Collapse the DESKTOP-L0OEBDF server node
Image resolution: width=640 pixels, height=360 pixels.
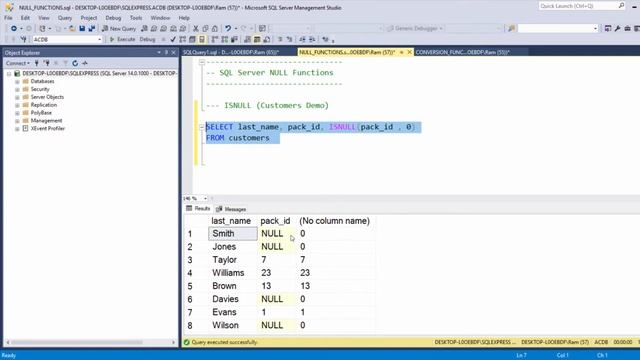click(9, 73)
